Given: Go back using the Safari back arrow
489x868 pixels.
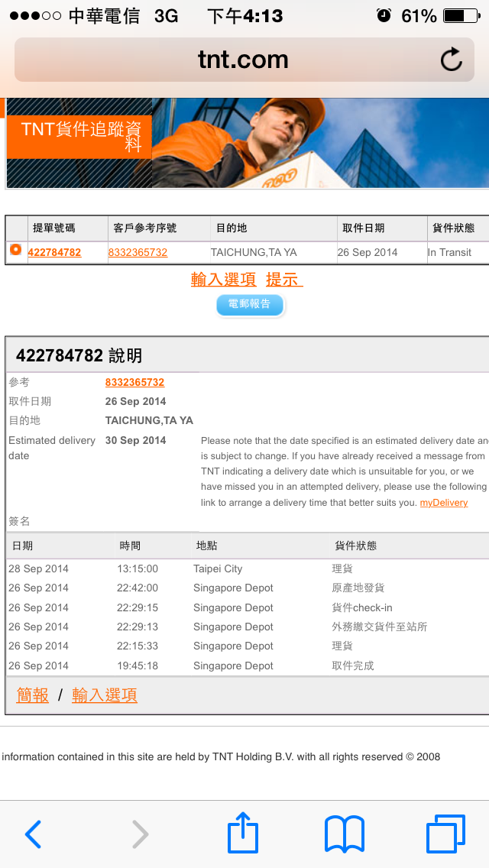Looking at the screenshot, I should (33, 834).
